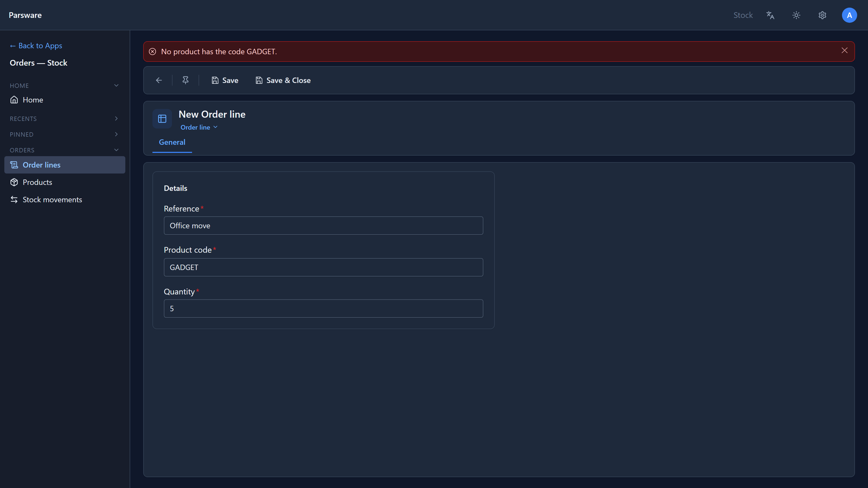Pin this order line record
Screen dimensions: 868x488
click(x=185, y=80)
